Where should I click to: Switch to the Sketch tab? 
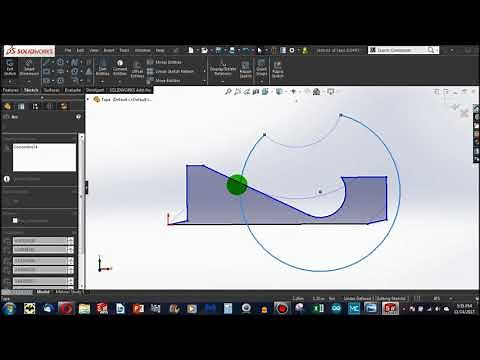31,90
